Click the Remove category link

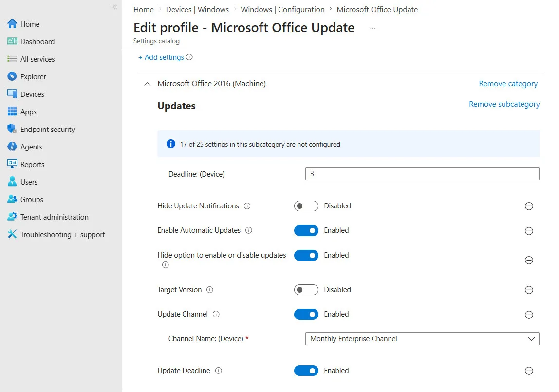pyautogui.click(x=508, y=84)
